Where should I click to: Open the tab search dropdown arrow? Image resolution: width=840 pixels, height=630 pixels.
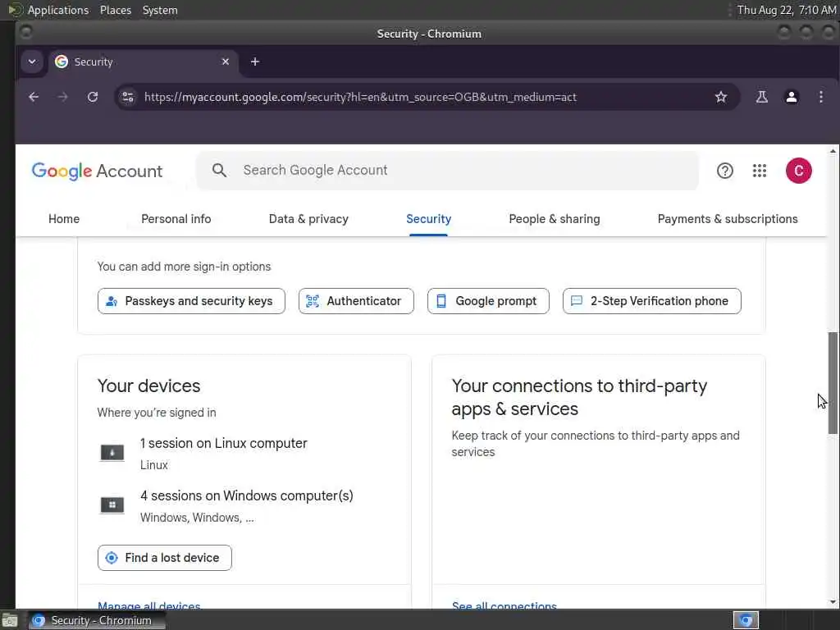[32, 62]
